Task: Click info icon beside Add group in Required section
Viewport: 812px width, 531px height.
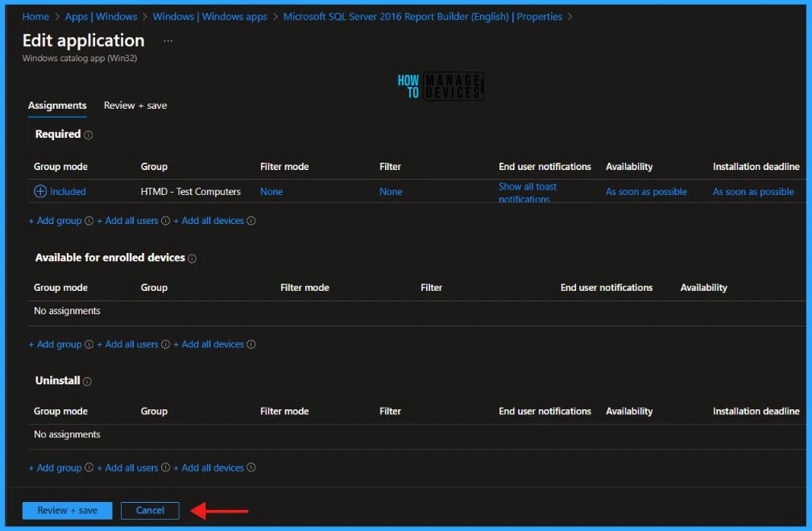Action: click(x=89, y=221)
